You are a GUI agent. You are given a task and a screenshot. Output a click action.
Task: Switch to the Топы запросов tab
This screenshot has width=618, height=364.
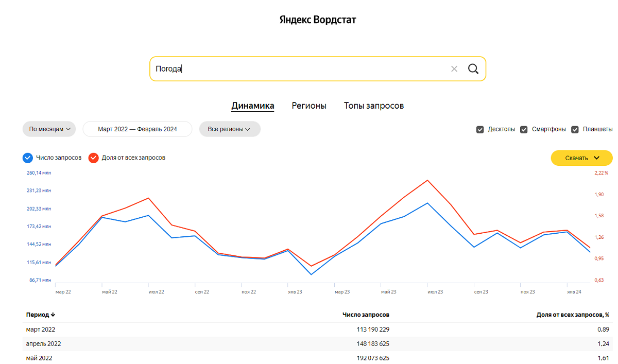point(374,106)
